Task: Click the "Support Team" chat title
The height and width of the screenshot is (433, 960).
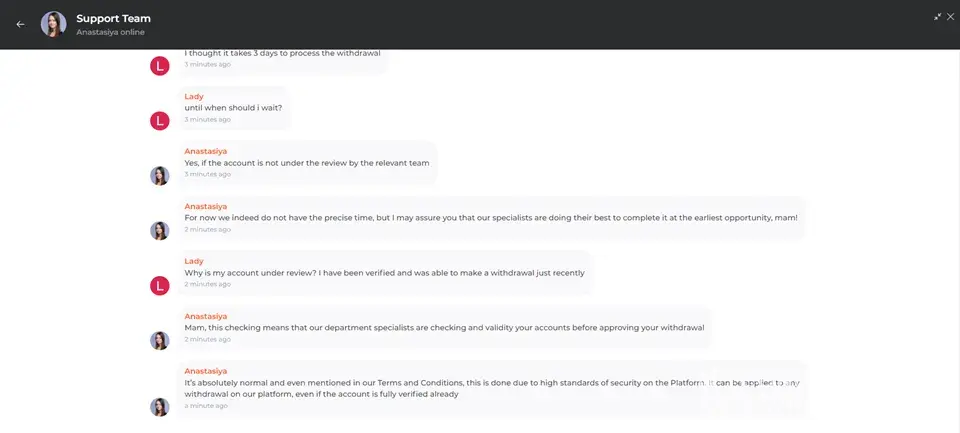Action: 113,18
